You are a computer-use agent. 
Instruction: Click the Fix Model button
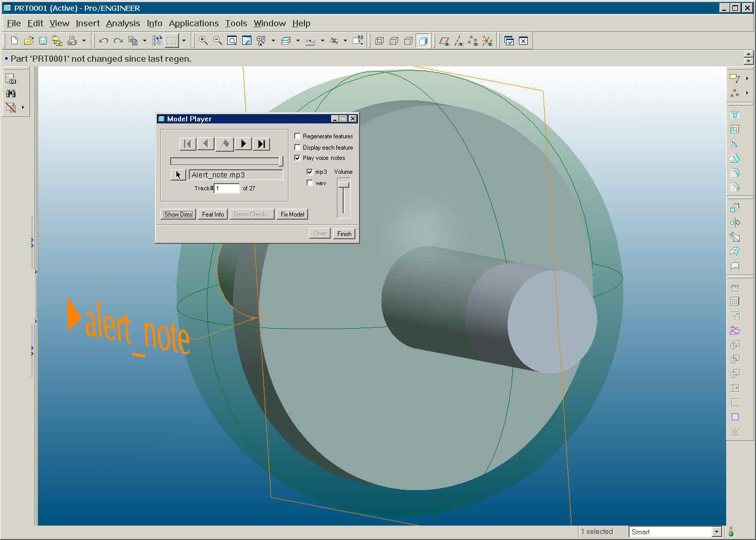click(x=292, y=214)
